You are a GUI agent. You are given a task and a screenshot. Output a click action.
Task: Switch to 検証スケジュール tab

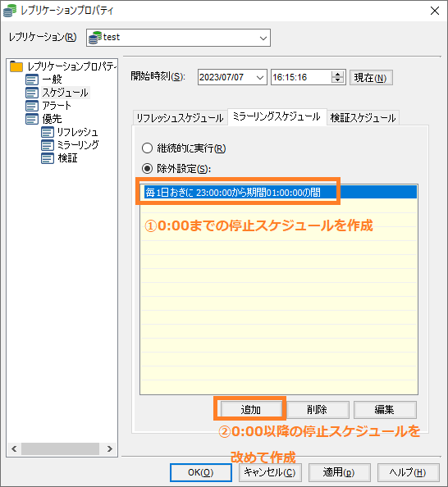coord(363,118)
